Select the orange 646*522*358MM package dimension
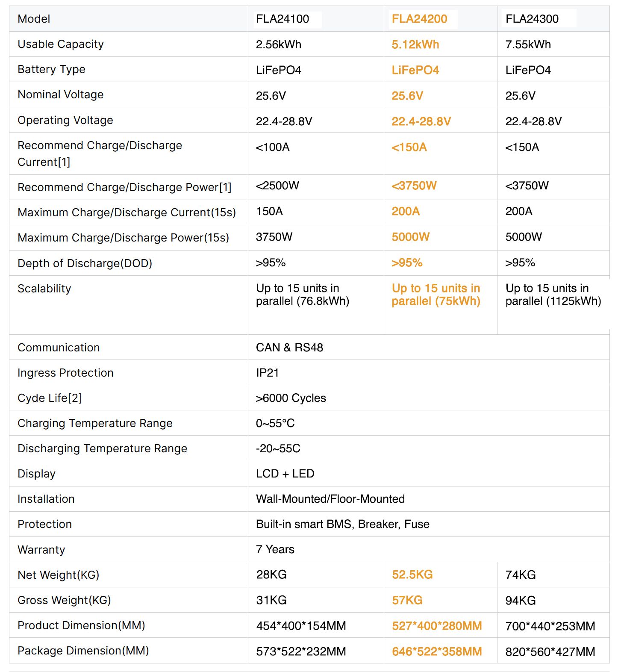The height and width of the screenshot is (672, 618). (x=437, y=651)
